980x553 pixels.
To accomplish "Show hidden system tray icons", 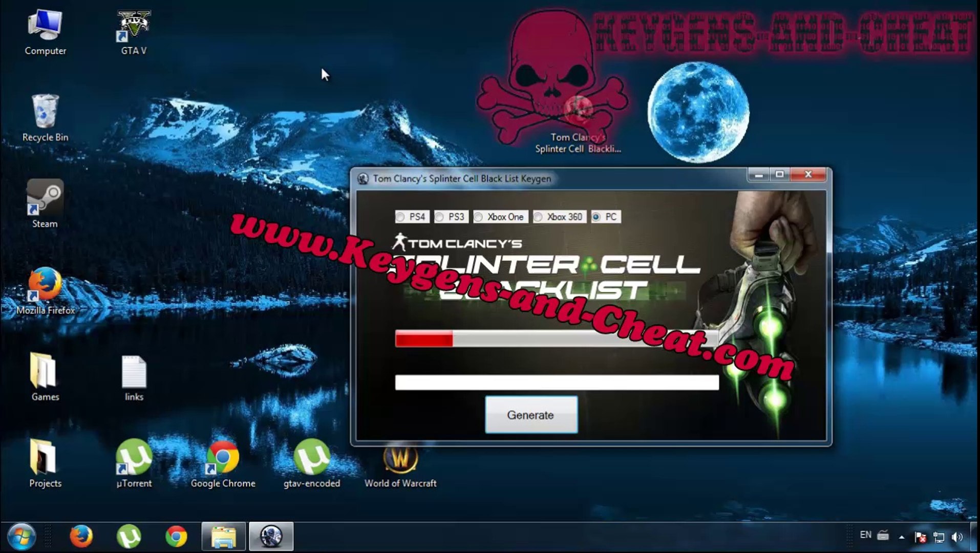I will (x=901, y=537).
